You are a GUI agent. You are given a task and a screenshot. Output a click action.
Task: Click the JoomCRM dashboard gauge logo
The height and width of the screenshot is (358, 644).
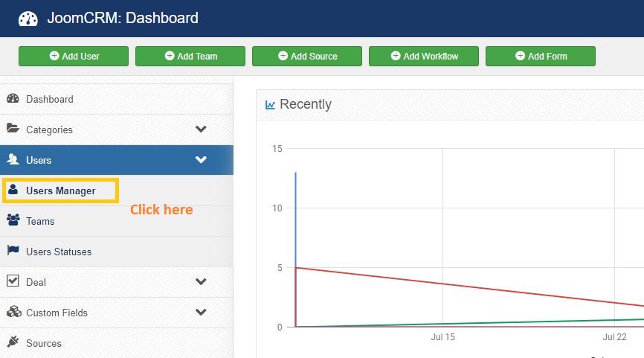click(28, 19)
